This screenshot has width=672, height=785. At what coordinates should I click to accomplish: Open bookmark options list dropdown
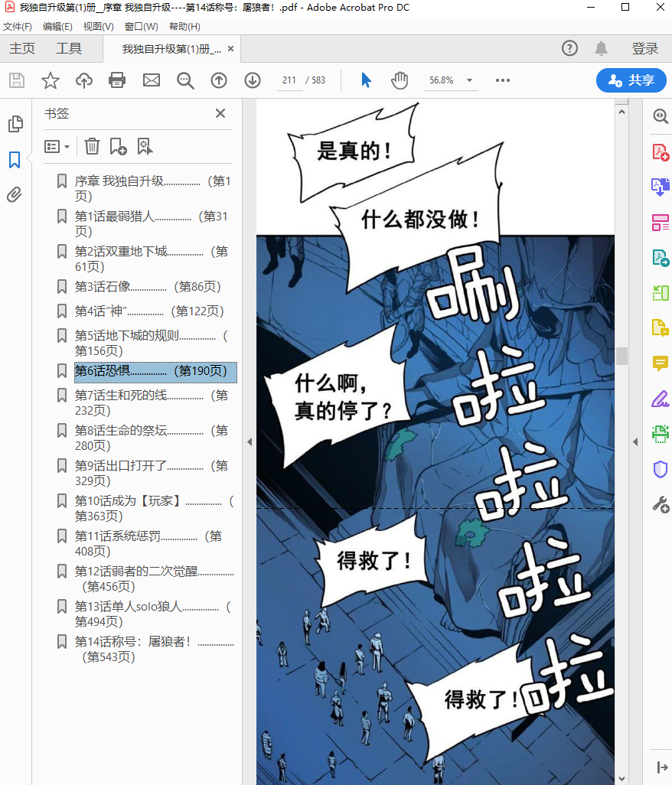[57, 146]
